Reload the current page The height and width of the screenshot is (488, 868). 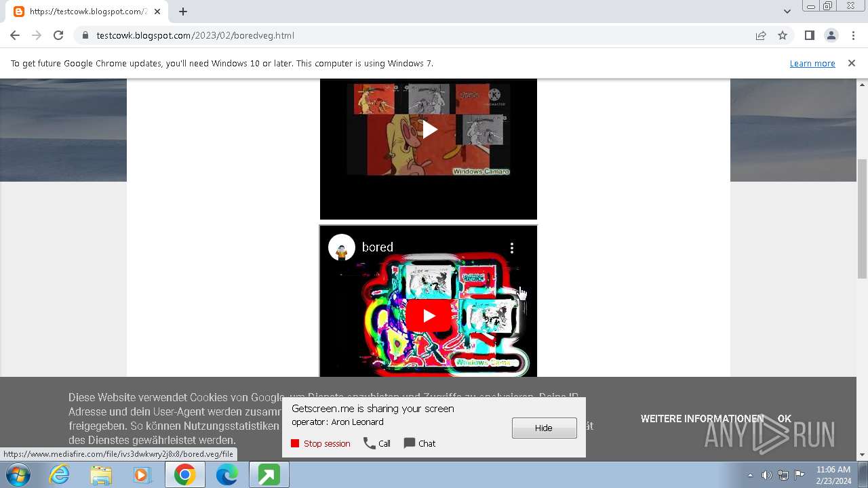point(58,35)
